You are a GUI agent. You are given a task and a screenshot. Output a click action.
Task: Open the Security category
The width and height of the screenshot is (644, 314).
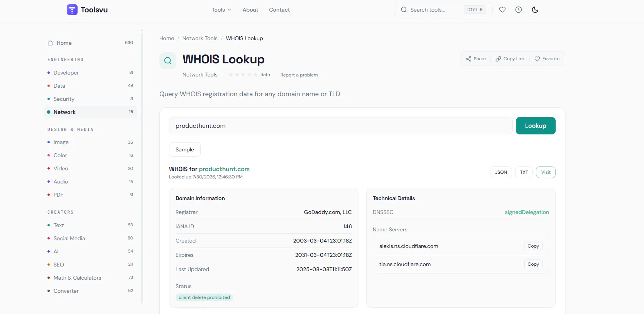[90, 99]
